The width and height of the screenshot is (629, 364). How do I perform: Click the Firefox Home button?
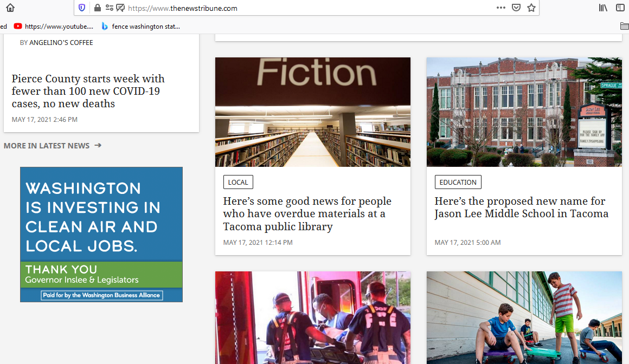click(10, 8)
